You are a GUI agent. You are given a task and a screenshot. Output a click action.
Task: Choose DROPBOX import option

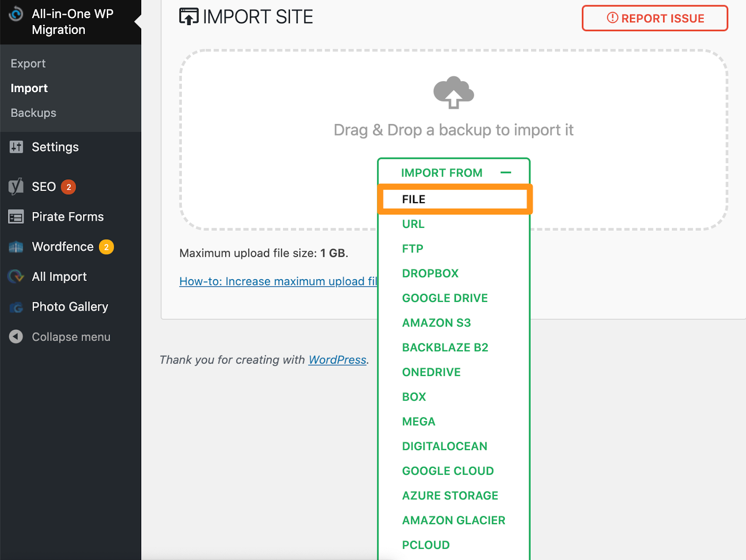pos(430,273)
